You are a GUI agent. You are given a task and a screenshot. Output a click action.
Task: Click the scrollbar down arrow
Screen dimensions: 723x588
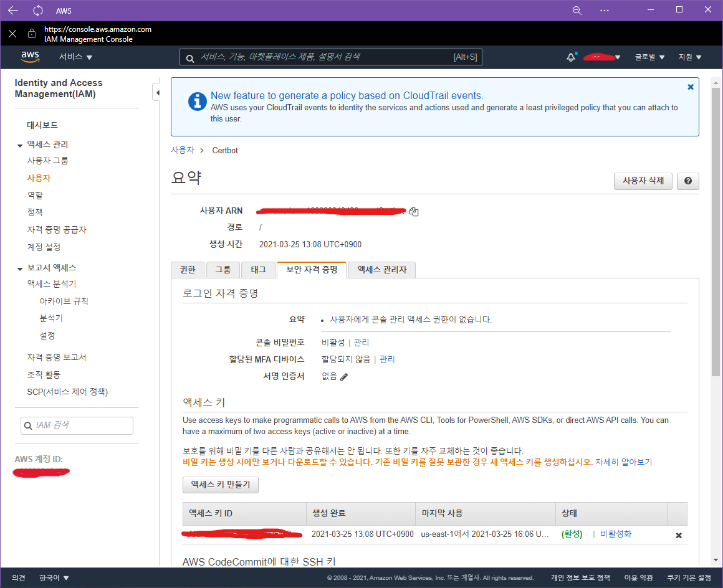(715, 561)
